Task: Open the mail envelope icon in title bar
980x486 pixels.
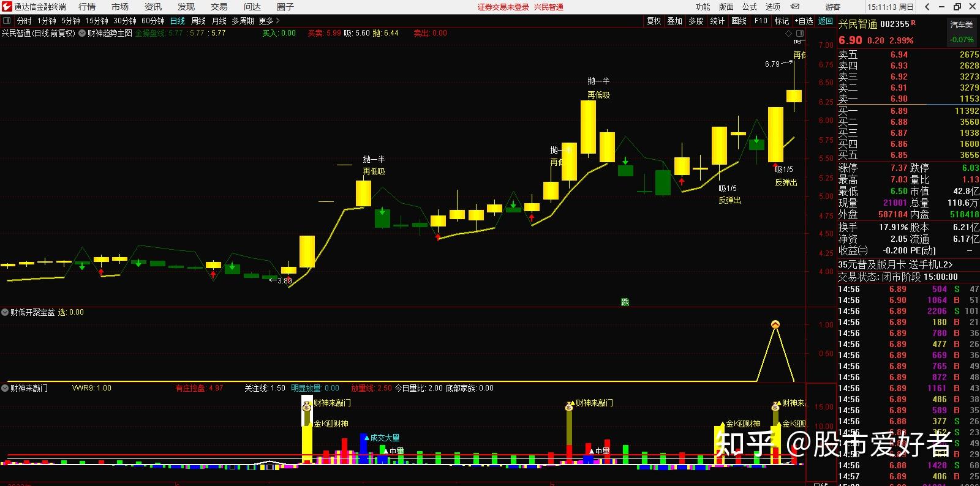Action: tap(795, 7)
